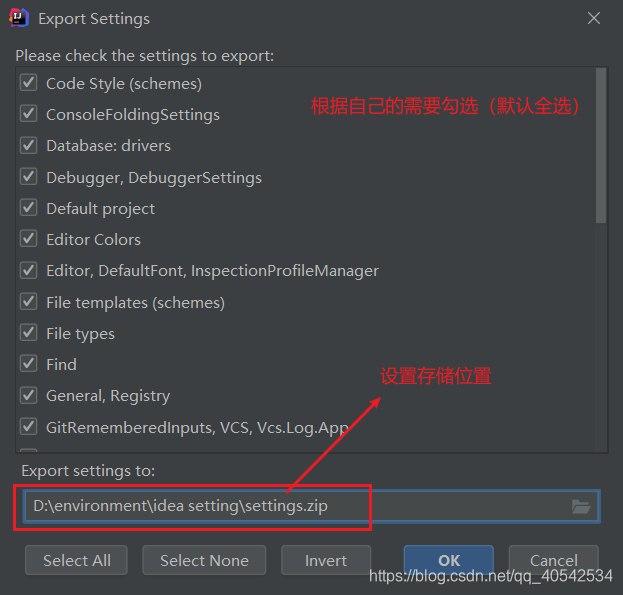Uncheck File types checkbox

tap(29, 332)
